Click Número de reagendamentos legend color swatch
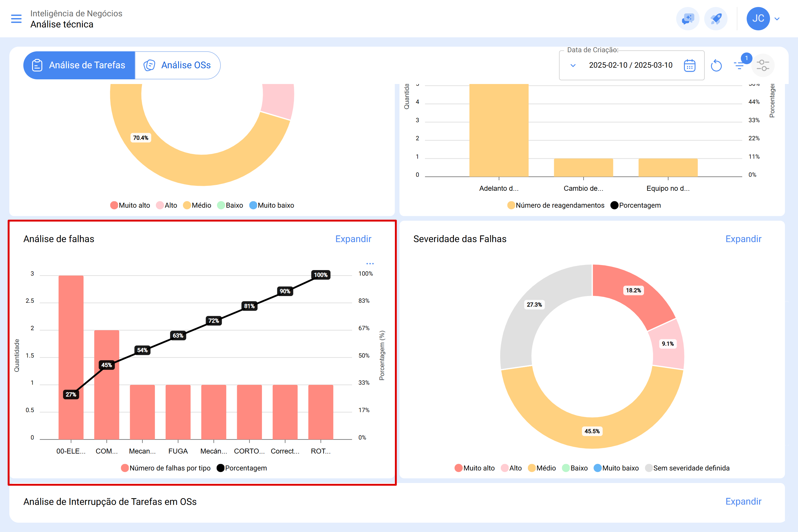This screenshot has width=798, height=532. coord(511,205)
